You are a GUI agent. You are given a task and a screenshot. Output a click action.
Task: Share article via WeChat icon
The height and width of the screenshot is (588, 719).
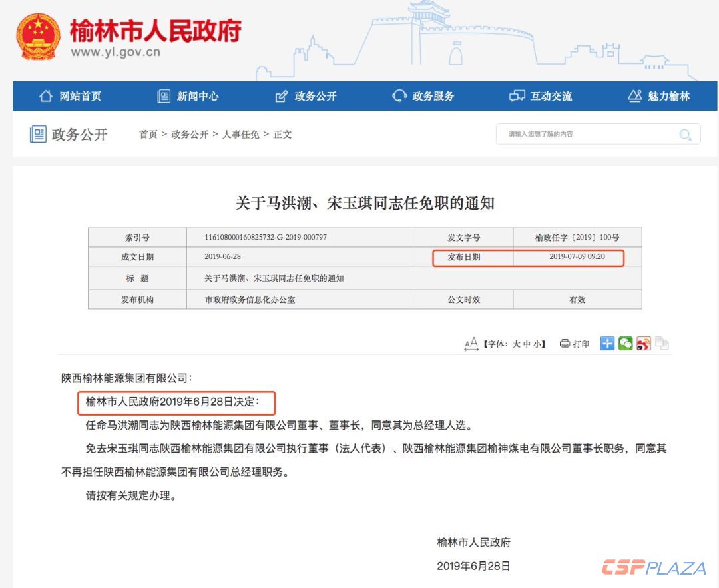[626, 344]
